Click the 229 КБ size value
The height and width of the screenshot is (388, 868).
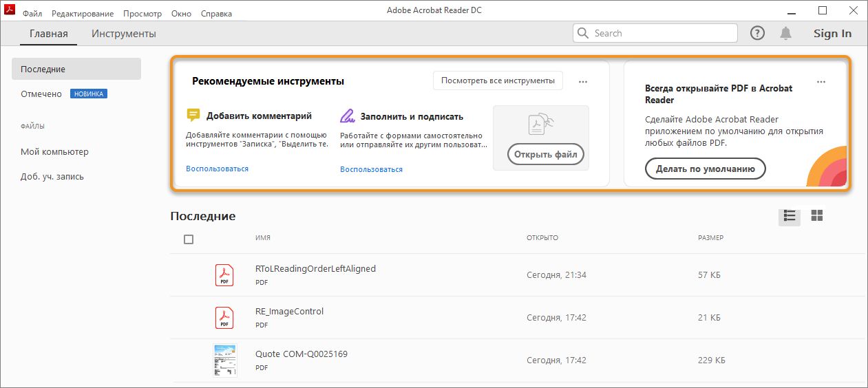click(x=711, y=360)
